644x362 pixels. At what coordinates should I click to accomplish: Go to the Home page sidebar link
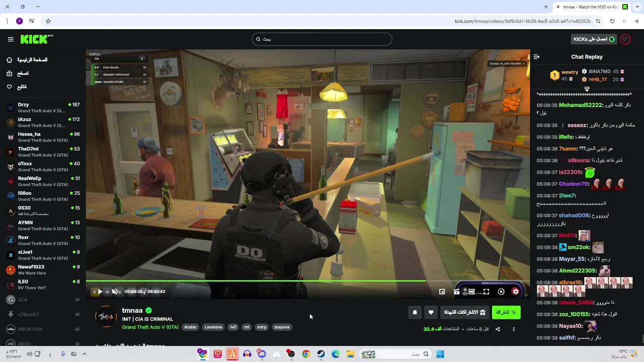pos(27,60)
